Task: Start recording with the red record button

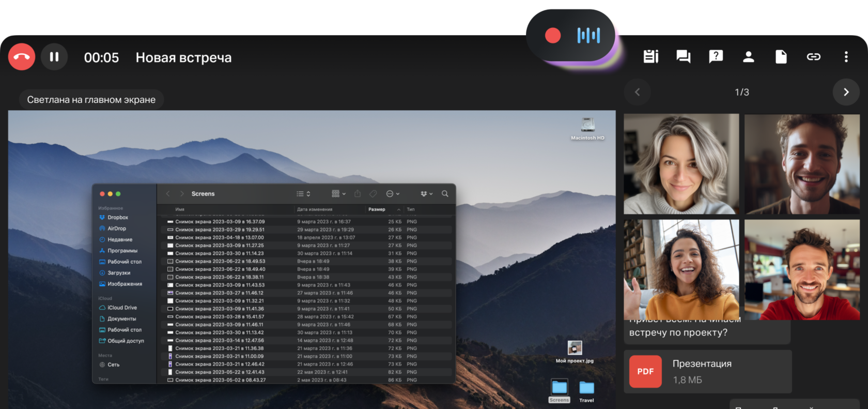Action: pos(552,36)
